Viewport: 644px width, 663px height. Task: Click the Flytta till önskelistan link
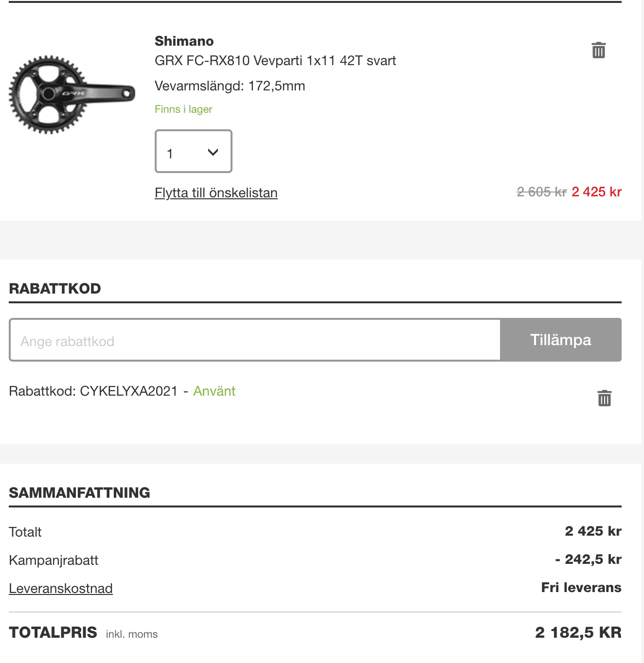click(x=216, y=193)
